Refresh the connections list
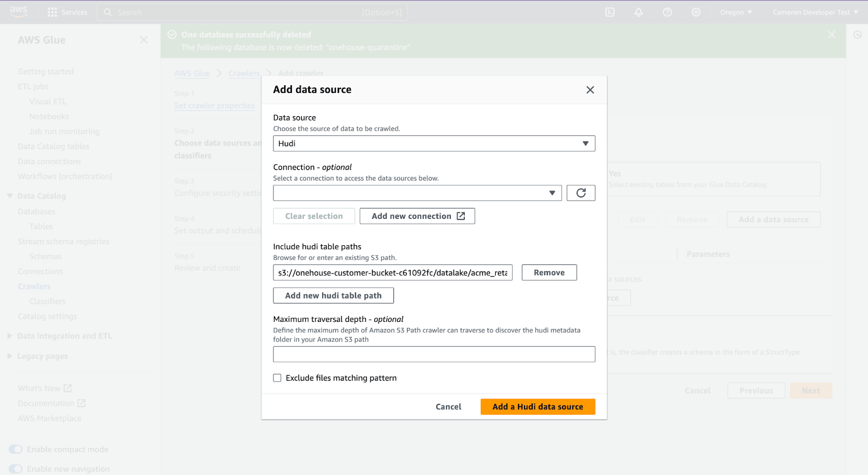868x475 pixels. click(581, 193)
